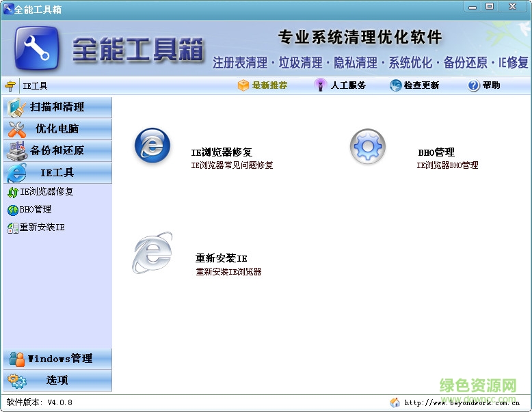This screenshot has height=412, width=532.
Task: Click the 帮助 question mark icon
Action: tap(474, 85)
